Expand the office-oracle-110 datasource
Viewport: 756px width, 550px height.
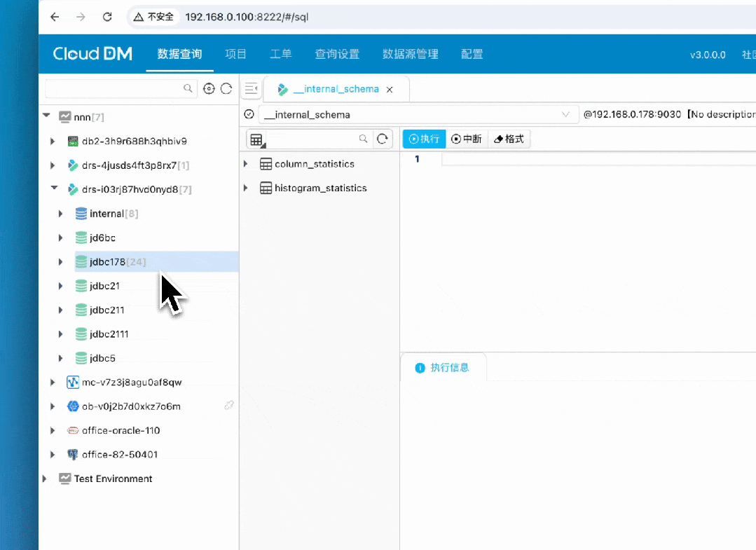point(53,430)
